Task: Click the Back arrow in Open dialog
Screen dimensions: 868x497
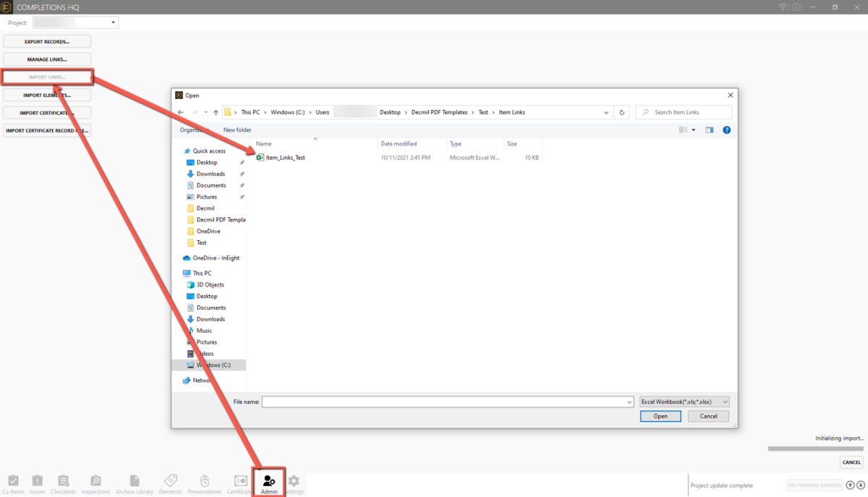Action: [x=181, y=113]
